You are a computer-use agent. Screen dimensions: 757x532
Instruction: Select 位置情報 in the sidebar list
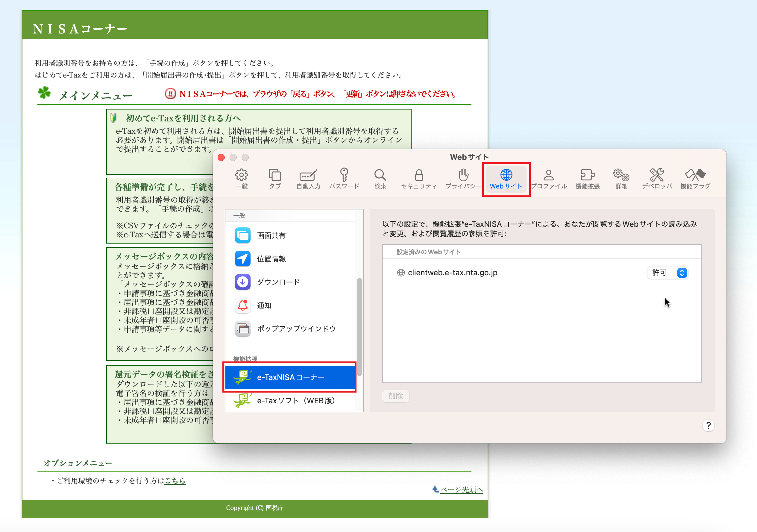click(290, 259)
